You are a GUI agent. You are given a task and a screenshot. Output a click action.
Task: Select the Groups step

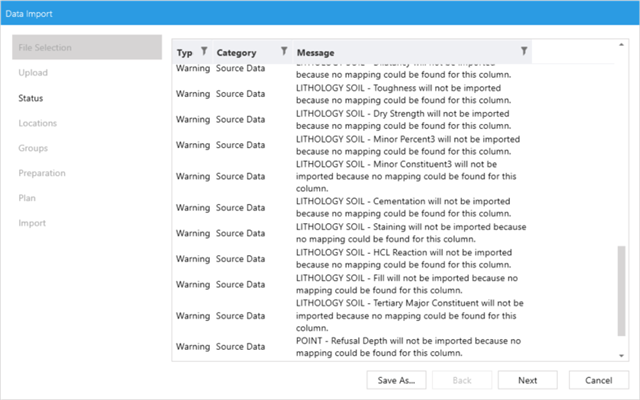pos(33,148)
